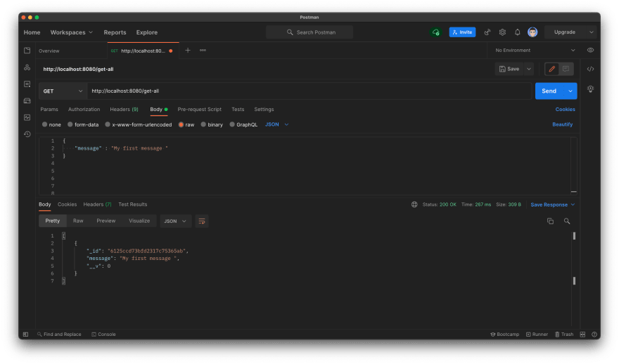
Task: Toggle the sidebar from the status bar
Action: [25, 334]
